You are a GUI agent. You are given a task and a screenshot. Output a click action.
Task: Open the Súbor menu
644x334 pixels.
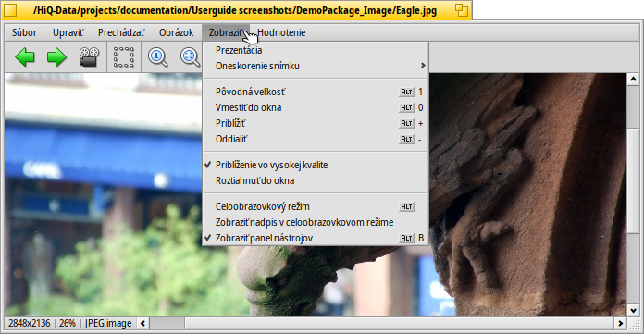tap(24, 32)
